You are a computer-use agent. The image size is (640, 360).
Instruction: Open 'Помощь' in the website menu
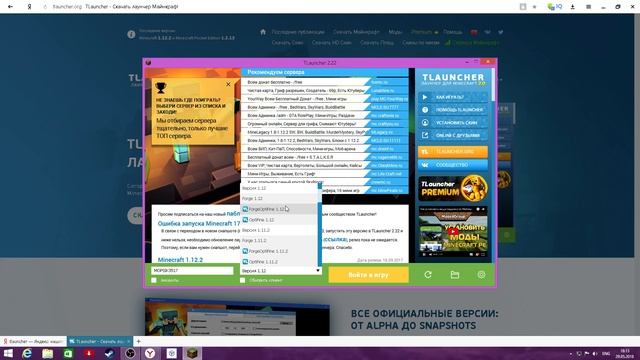coord(453,32)
